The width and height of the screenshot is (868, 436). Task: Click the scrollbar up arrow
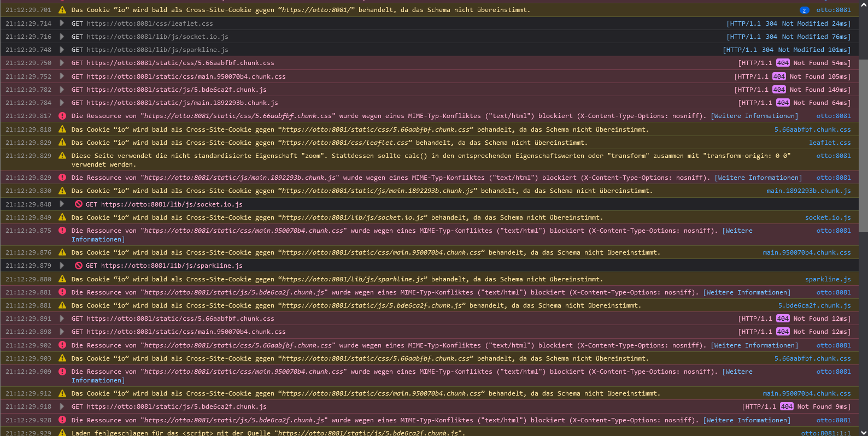863,4
